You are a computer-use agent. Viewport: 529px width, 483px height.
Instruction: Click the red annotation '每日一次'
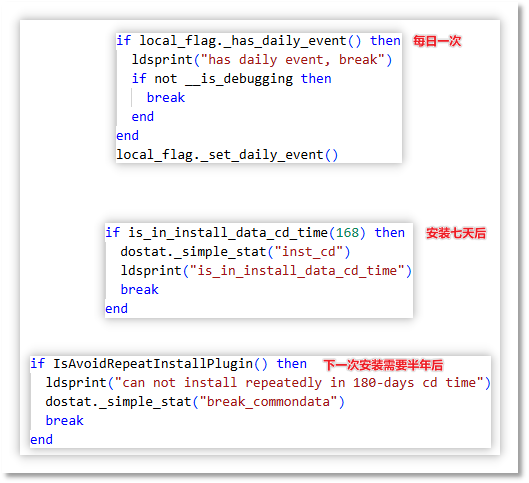(437, 41)
